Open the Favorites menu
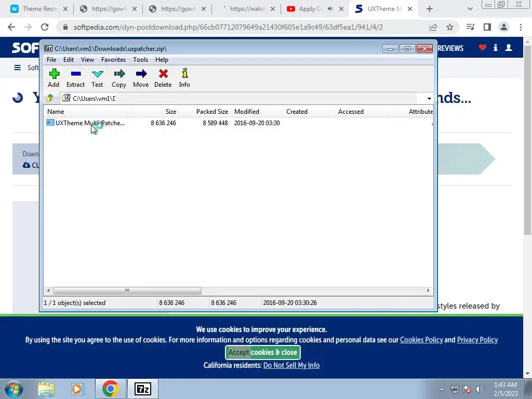 click(x=113, y=60)
